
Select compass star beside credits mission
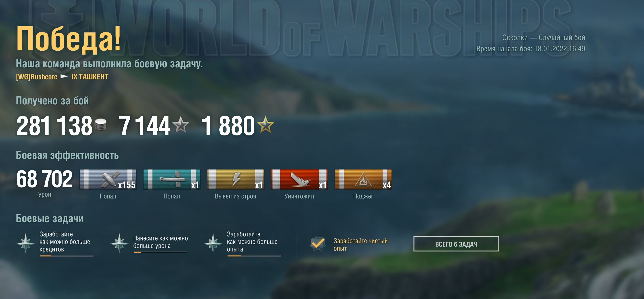coord(25,243)
